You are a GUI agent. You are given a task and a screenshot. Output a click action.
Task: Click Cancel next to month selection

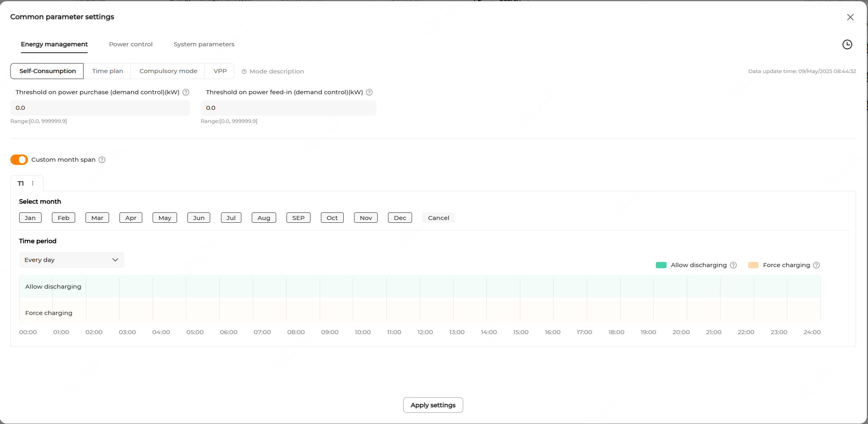[438, 218]
